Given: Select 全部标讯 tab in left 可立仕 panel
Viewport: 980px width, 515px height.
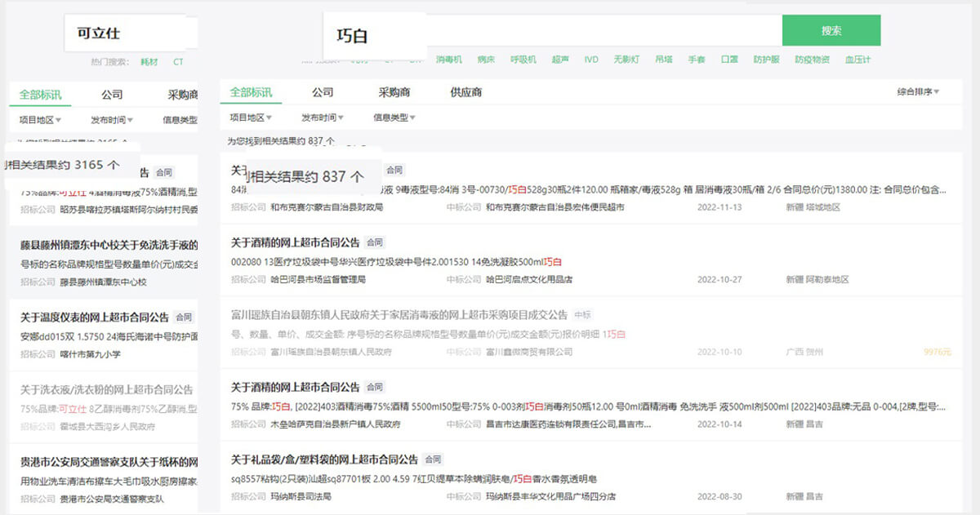Looking at the screenshot, I should click(40, 95).
